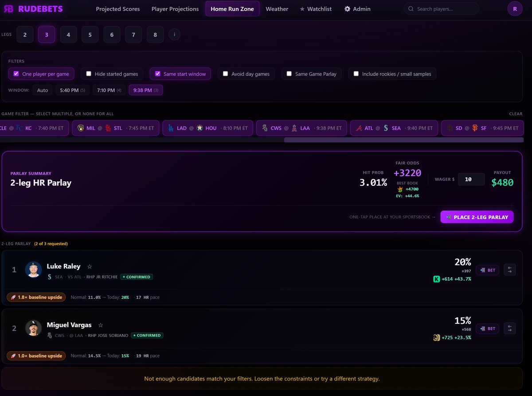The image size is (532, 396).
Task: Open the Admin tab
Action: point(357,9)
